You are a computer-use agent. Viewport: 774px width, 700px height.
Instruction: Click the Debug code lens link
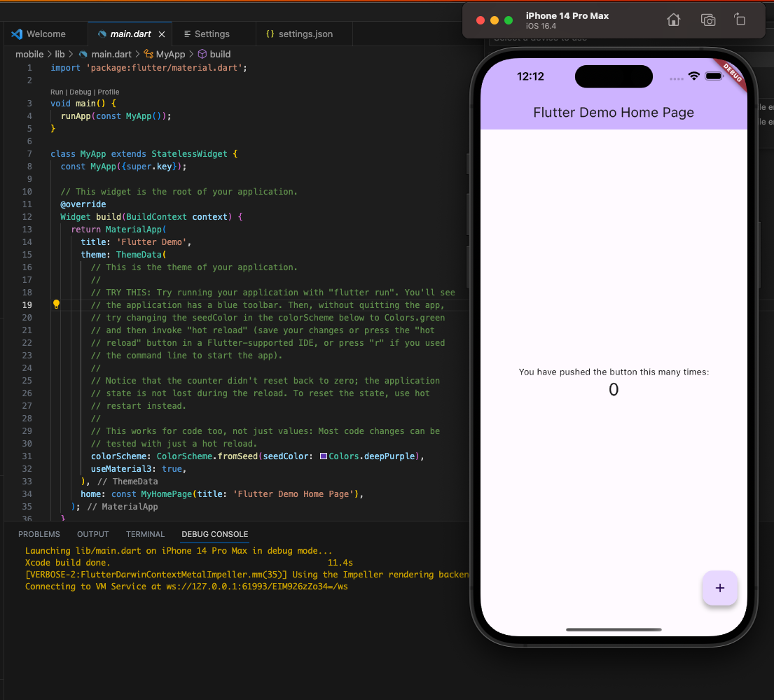click(x=81, y=92)
